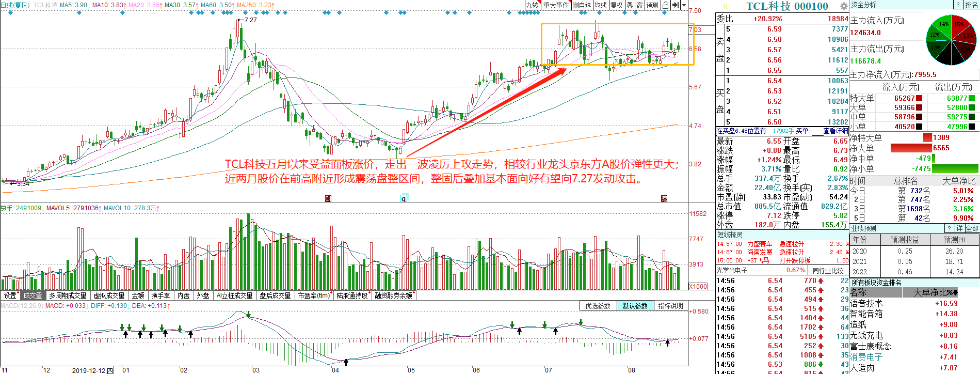Select the 陆股通持股 tab
The height and width of the screenshot is (374, 980).
pos(352,295)
